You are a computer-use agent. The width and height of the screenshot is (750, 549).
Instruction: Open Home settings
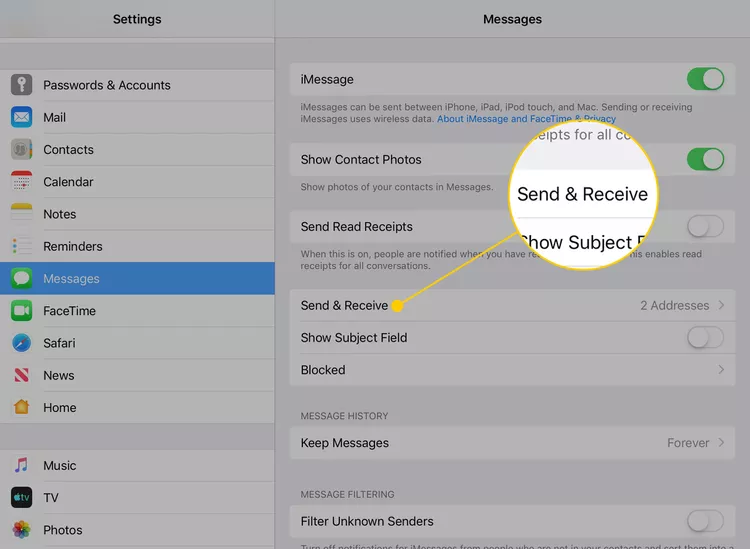pyautogui.click(x=137, y=407)
